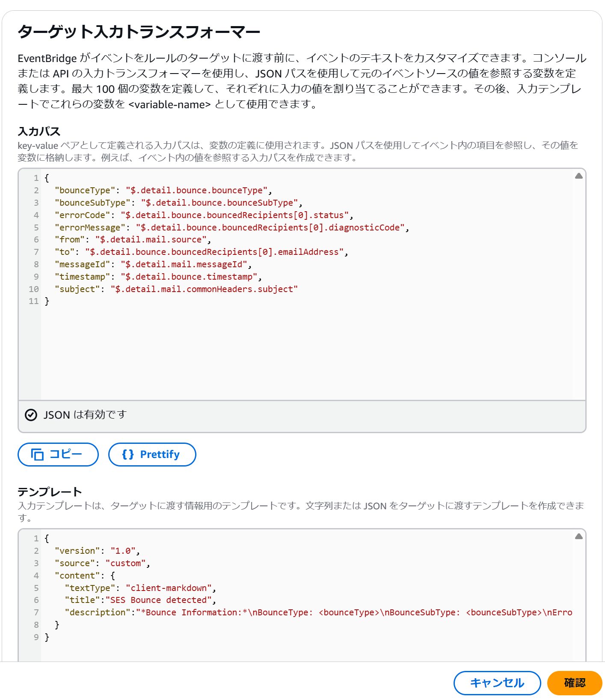Place cursor on the "bounceType" input path line
The image size is (605, 700).
(163, 190)
